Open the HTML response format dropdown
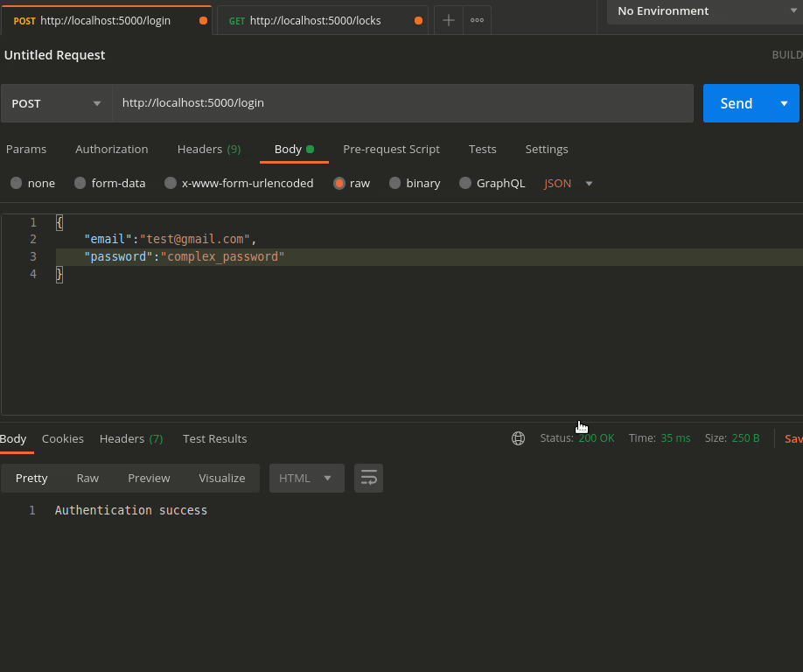Screen dimensions: 803x672 tap(306, 478)
